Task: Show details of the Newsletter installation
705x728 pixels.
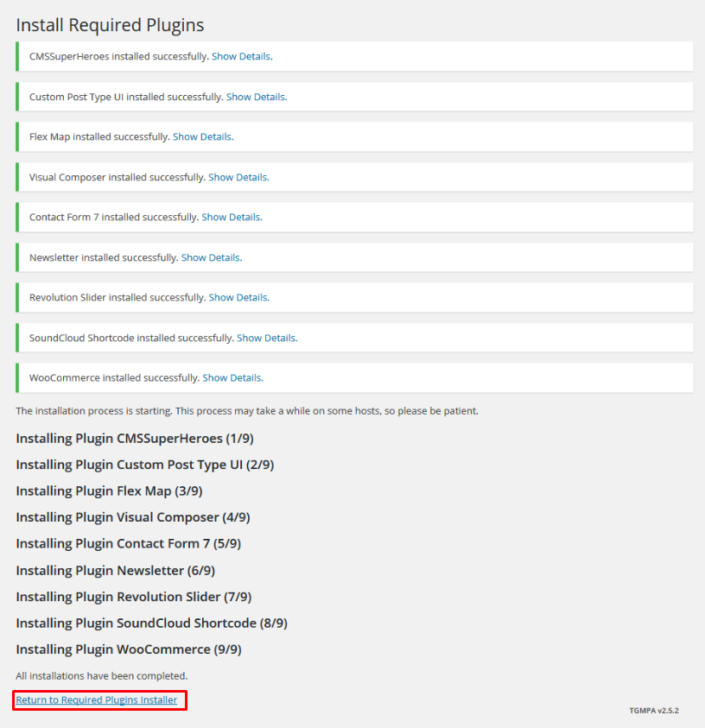Action: (x=212, y=257)
